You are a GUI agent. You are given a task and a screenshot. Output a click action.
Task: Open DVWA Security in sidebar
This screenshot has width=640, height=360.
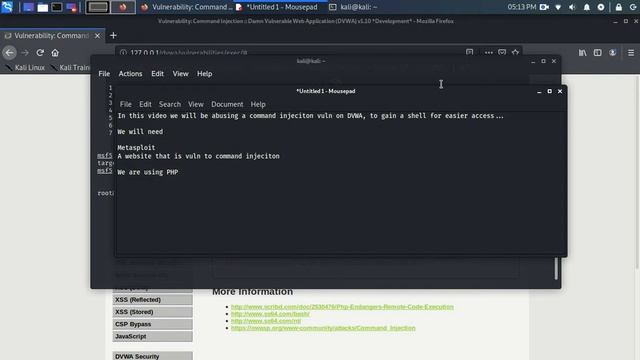coord(152,356)
